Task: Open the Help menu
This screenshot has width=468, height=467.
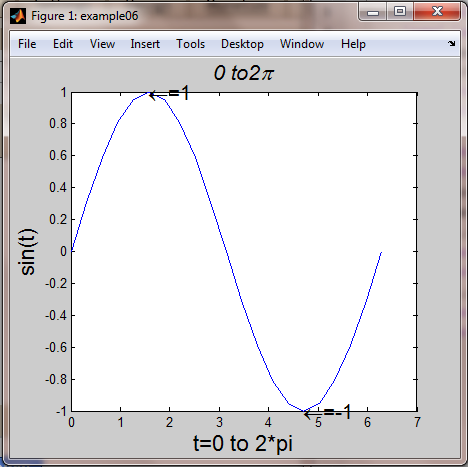Action: [353, 44]
